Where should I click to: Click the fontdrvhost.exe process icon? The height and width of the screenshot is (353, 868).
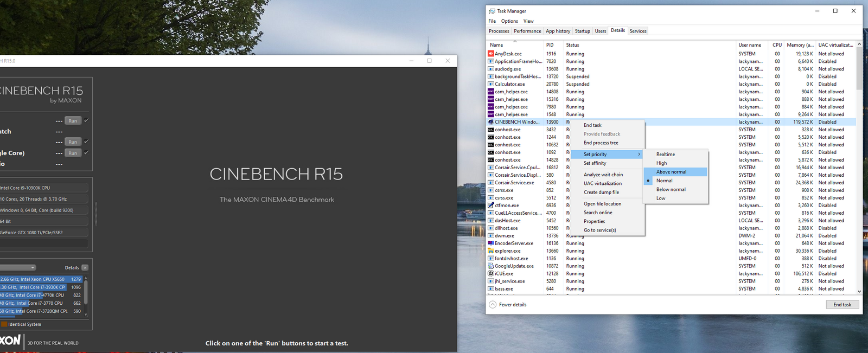coord(491,259)
